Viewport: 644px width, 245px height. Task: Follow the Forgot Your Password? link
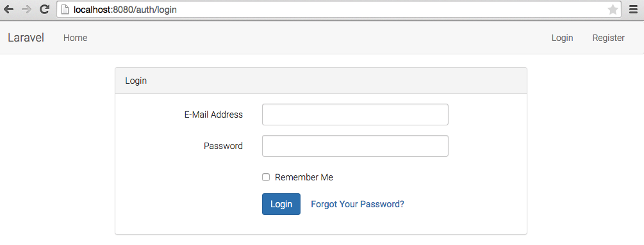[x=358, y=204]
